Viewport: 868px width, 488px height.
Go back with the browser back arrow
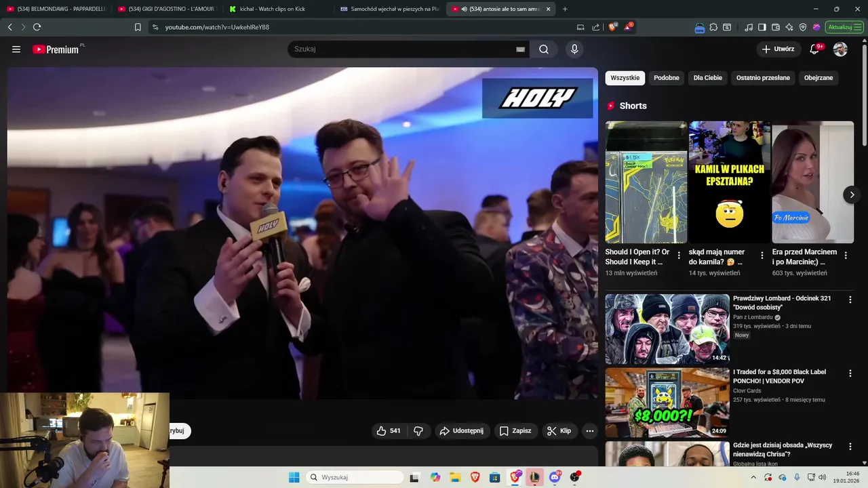pyautogui.click(x=9, y=27)
